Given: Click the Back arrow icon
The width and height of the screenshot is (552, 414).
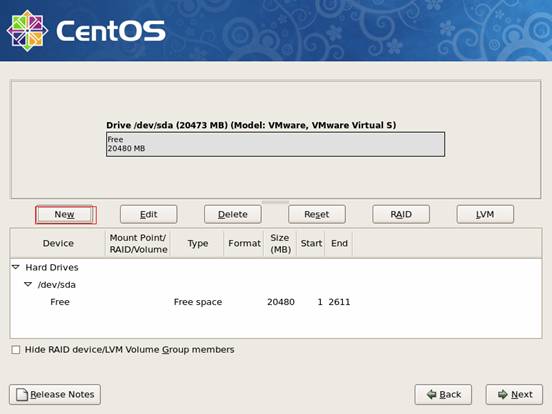Looking at the screenshot, I should click(431, 394).
